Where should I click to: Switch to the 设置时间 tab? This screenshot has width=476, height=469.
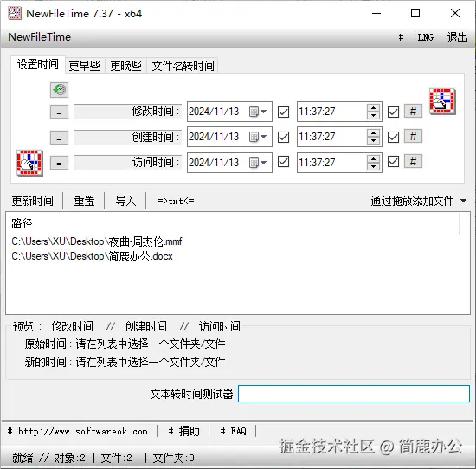click(38, 64)
